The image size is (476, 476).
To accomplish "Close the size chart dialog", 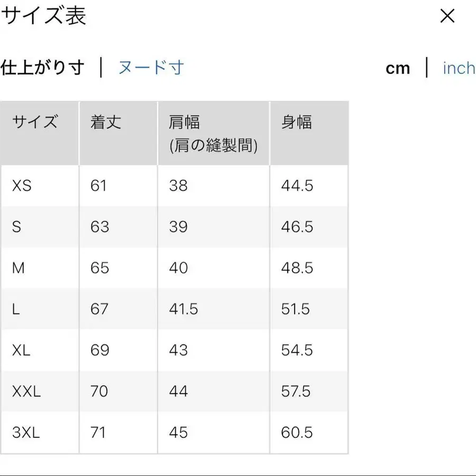I will point(447,16).
